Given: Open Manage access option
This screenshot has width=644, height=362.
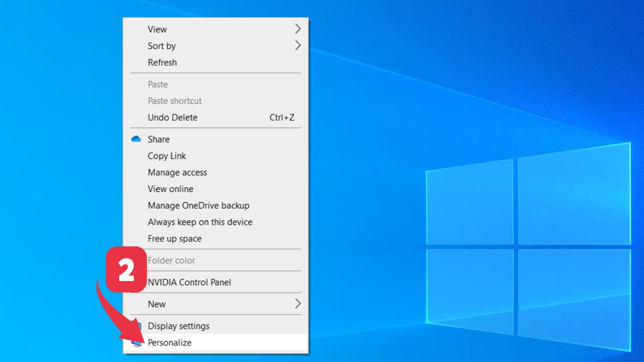Looking at the screenshot, I should (177, 173).
